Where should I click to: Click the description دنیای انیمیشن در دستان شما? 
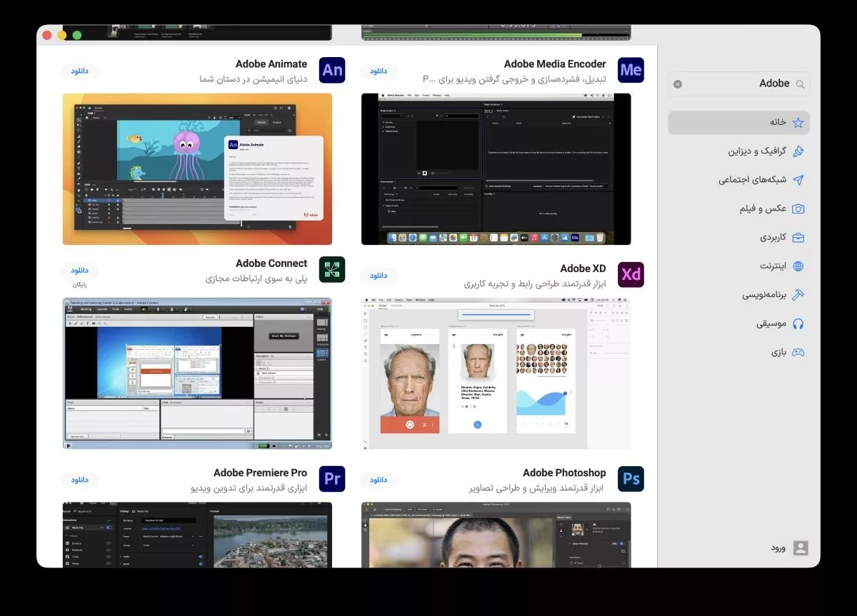pos(254,79)
